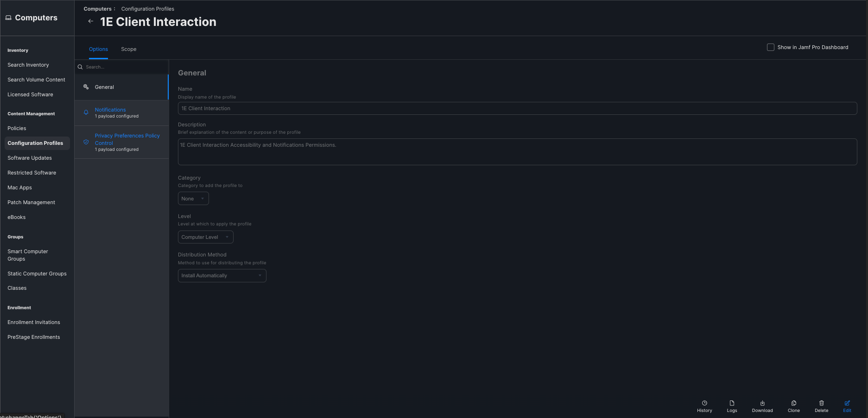Open the Logs document icon
868x418 pixels.
(732, 403)
